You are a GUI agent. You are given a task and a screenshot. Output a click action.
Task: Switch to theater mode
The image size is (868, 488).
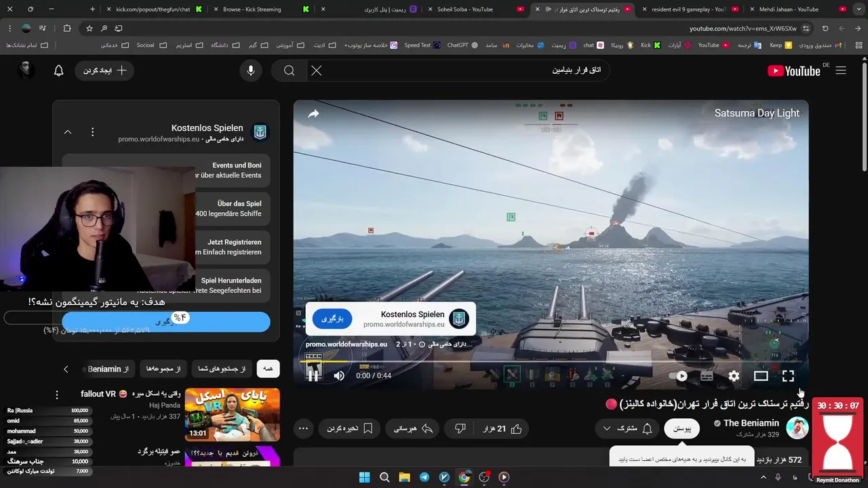[x=761, y=375]
